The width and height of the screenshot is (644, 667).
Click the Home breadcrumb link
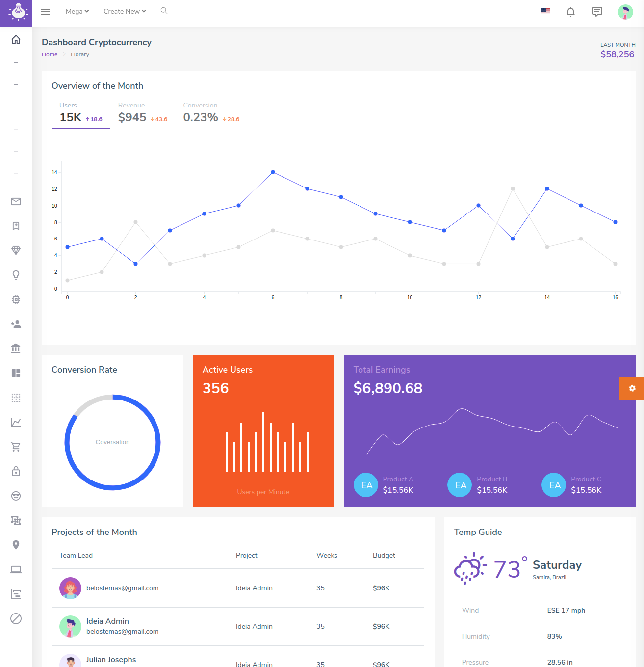50,54
